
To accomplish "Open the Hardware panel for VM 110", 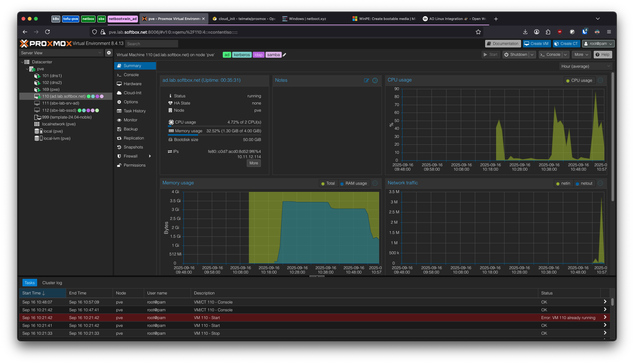I will coord(132,84).
